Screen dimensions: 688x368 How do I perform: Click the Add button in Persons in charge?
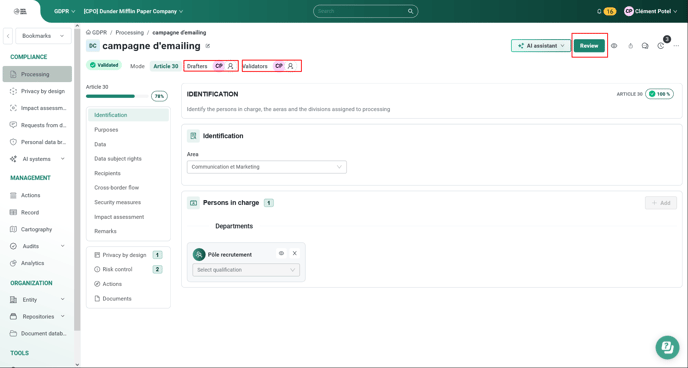pyautogui.click(x=661, y=203)
